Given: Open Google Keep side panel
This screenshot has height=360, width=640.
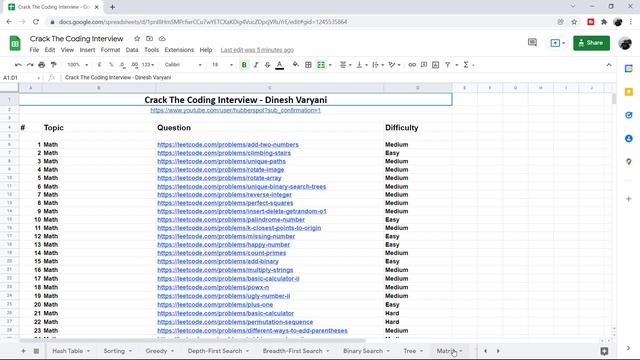Looking at the screenshot, I should point(629,92).
